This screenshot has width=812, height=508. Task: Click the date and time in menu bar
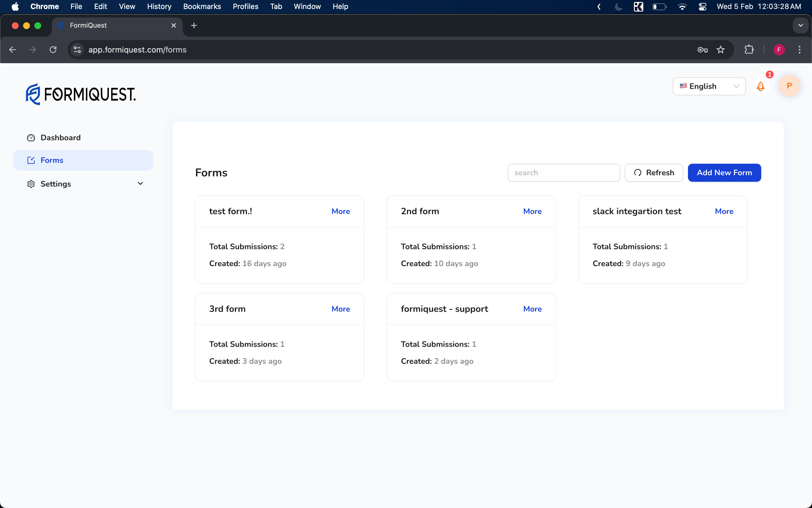[x=759, y=6]
